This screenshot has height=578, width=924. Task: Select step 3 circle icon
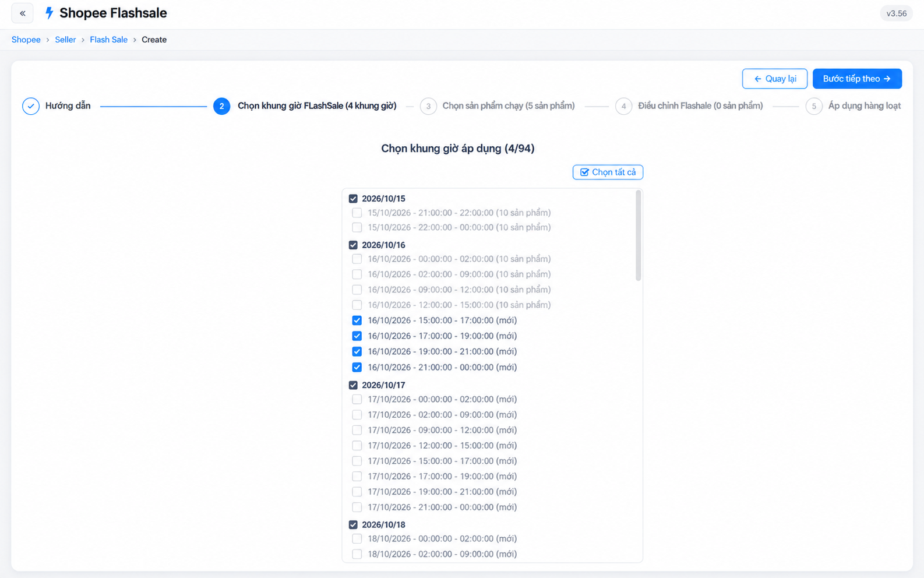tap(428, 106)
